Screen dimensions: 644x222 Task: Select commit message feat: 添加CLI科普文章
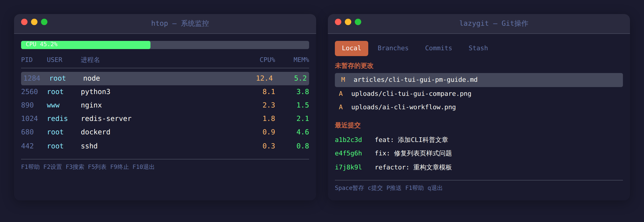point(412,140)
